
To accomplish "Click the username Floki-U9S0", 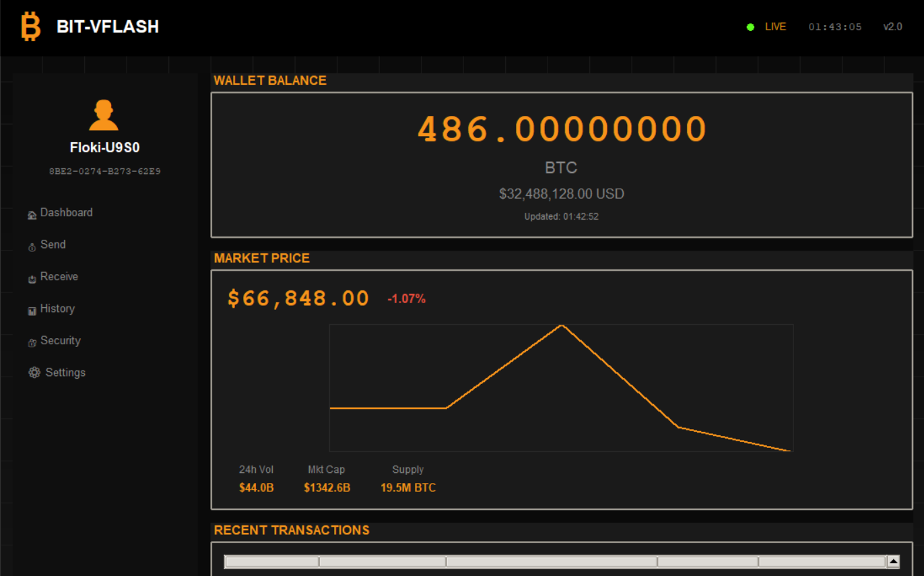I will point(105,148).
